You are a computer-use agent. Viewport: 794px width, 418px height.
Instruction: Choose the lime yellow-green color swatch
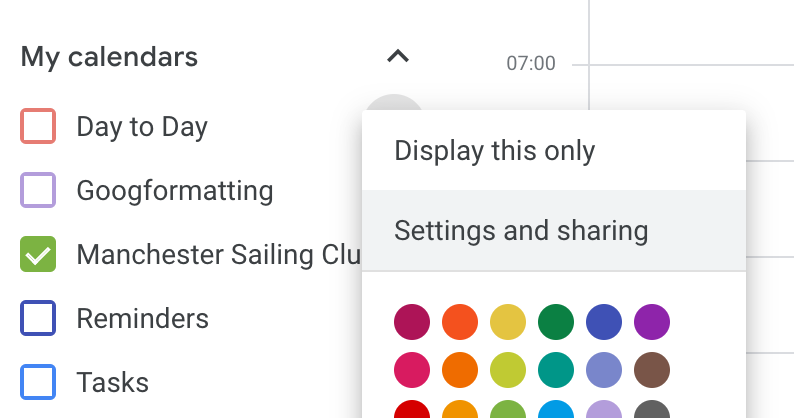(508, 370)
